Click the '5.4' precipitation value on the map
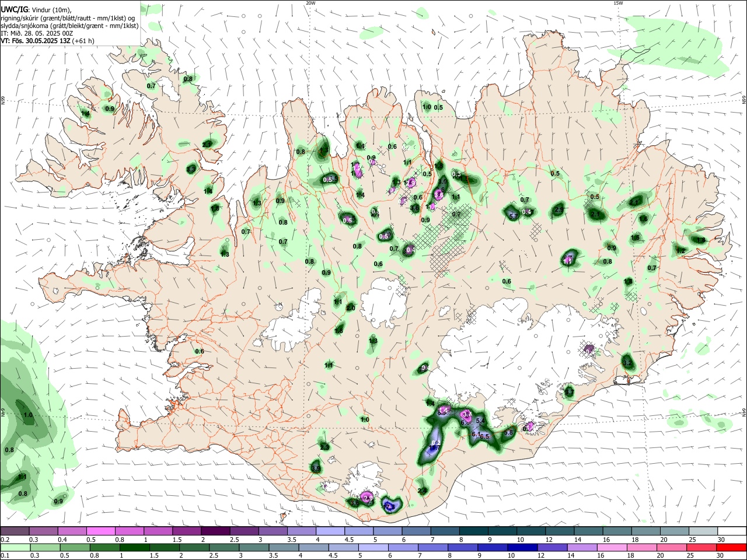747x560 pixels. tap(481, 421)
